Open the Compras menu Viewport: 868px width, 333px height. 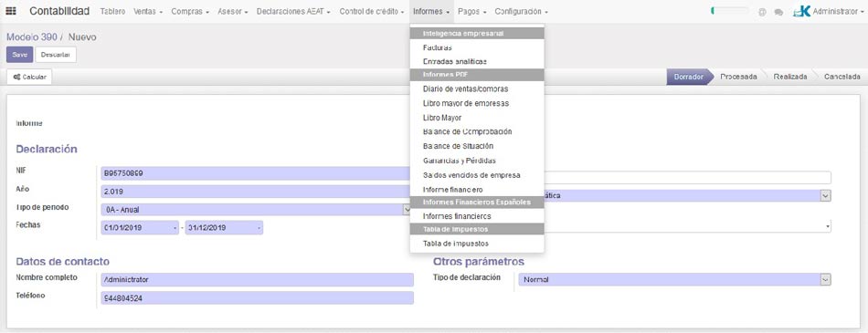[x=190, y=12]
